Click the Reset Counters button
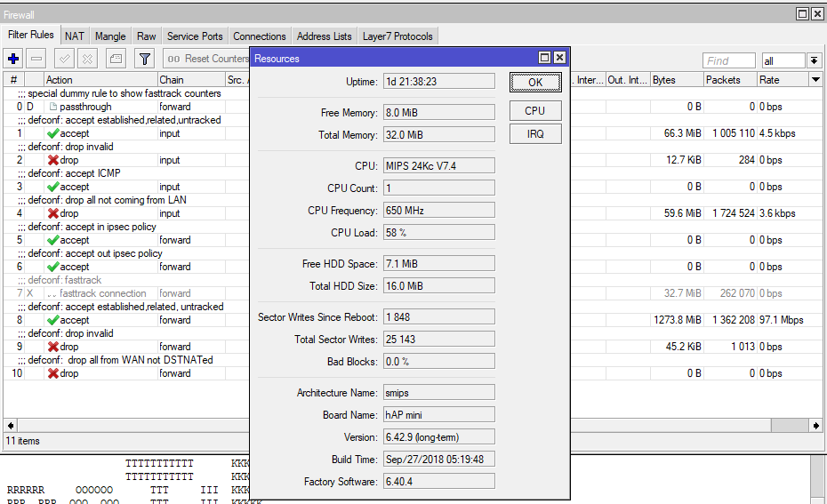 (206, 59)
